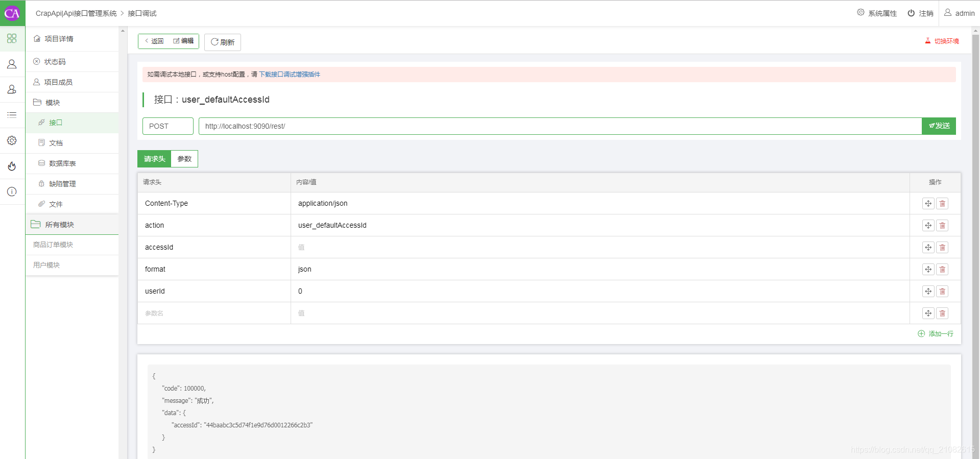Click 下载接口调试增强插件 download link
The width and height of the screenshot is (980, 459).
point(290,75)
